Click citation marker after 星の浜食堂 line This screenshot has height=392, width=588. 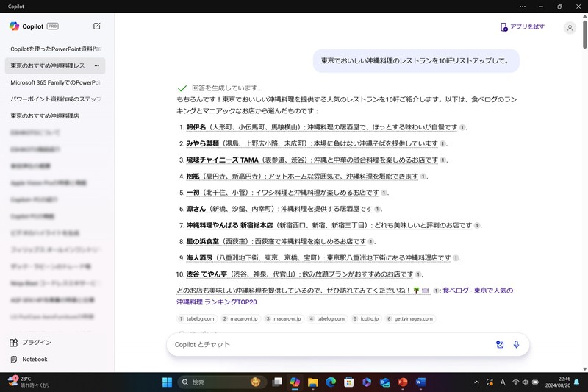(x=370, y=241)
